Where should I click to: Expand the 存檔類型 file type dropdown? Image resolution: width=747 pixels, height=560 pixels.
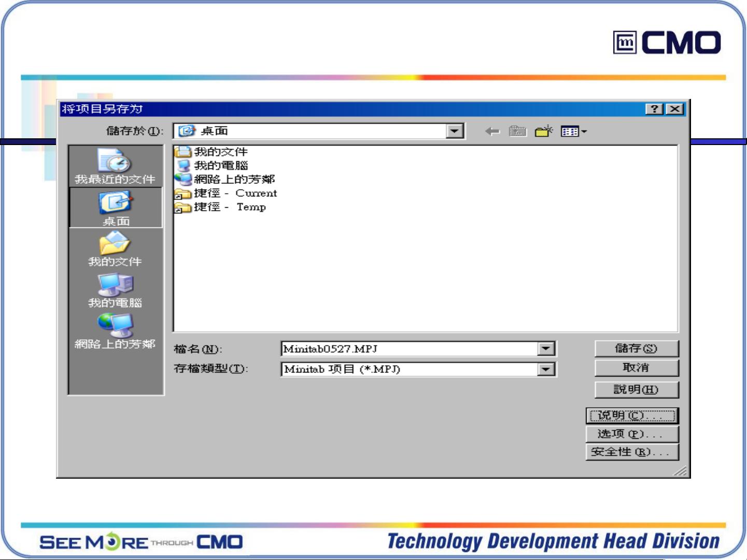pyautogui.click(x=546, y=369)
